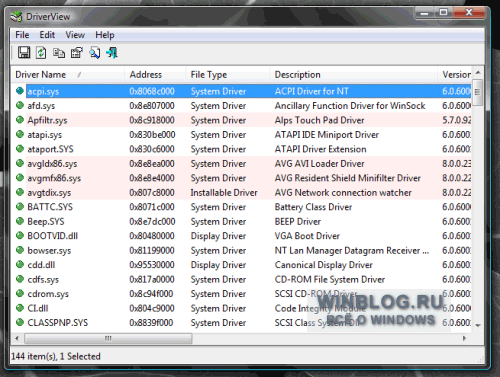Open the Edit menu

[47, 35]
